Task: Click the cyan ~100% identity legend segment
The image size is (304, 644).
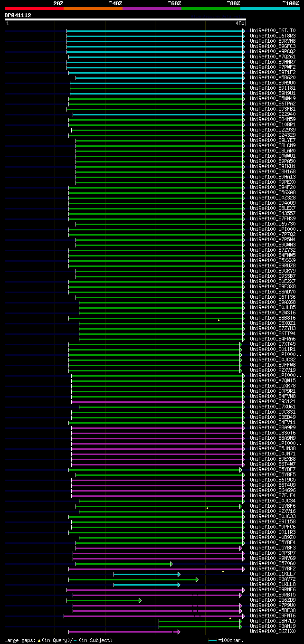Action: pos(270,8)
